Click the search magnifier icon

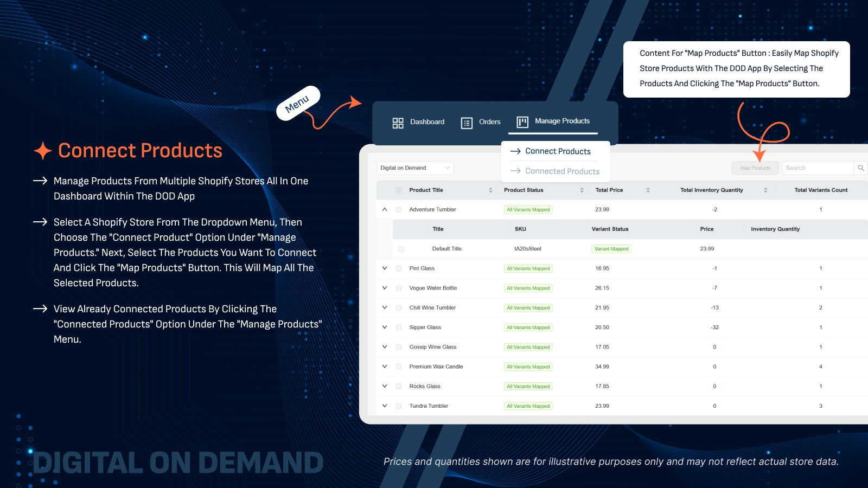pyautogui.click(x=860, y=168)
